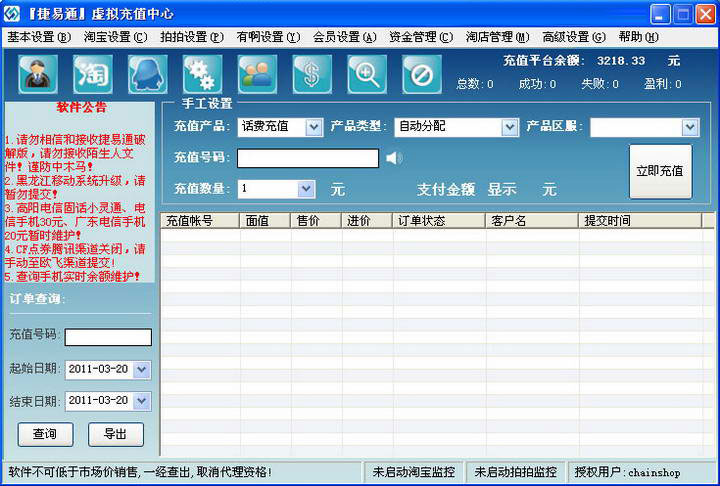Open the 会员设置(A) menu

coord(344,37)
